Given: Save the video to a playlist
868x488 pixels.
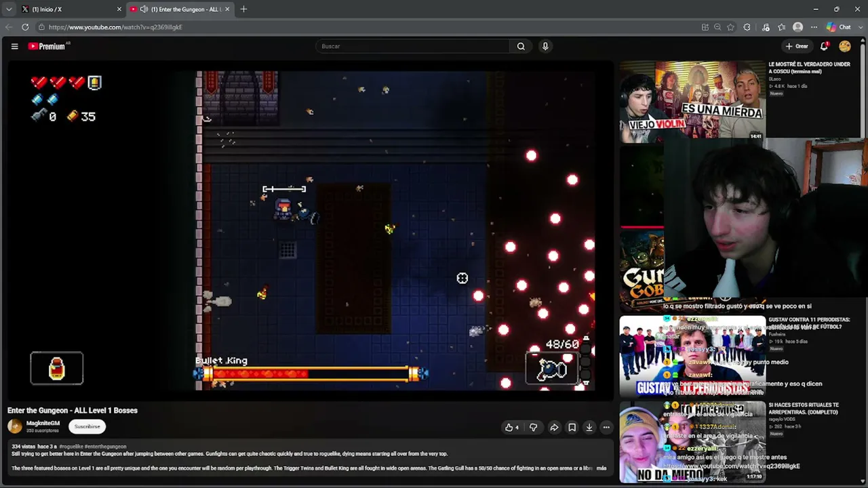Looking at the screenshot, I should pyautogui.click(x=572, y=427).
